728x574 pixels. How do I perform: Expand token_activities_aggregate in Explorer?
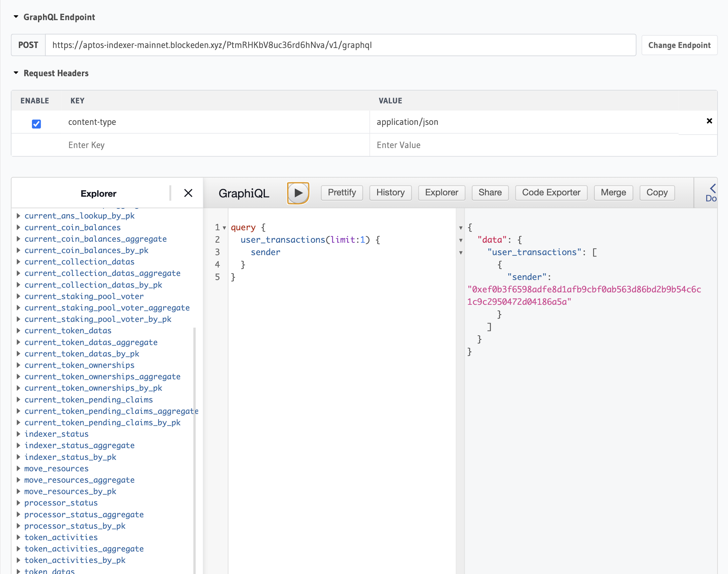pos(18,549)
